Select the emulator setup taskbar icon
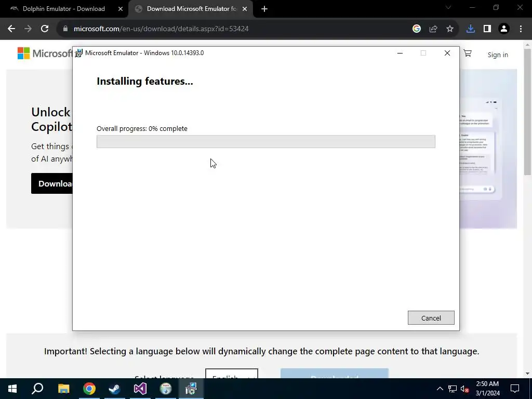 pos(191,389)
